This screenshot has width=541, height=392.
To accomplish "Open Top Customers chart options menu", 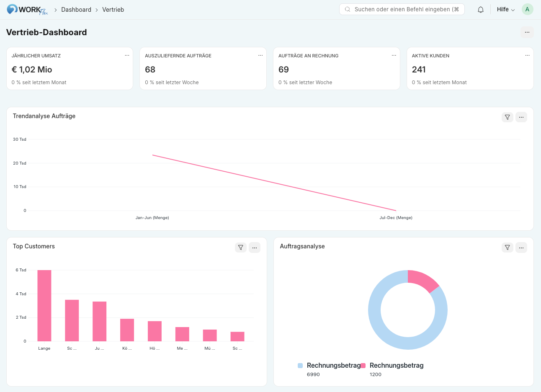I will click(x=255, y=248).
